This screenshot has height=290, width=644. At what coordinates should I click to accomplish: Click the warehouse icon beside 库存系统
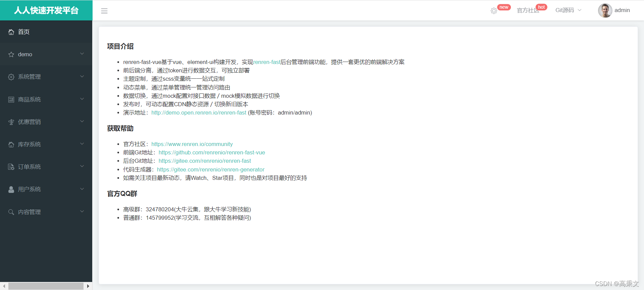[x=11, y=144]
